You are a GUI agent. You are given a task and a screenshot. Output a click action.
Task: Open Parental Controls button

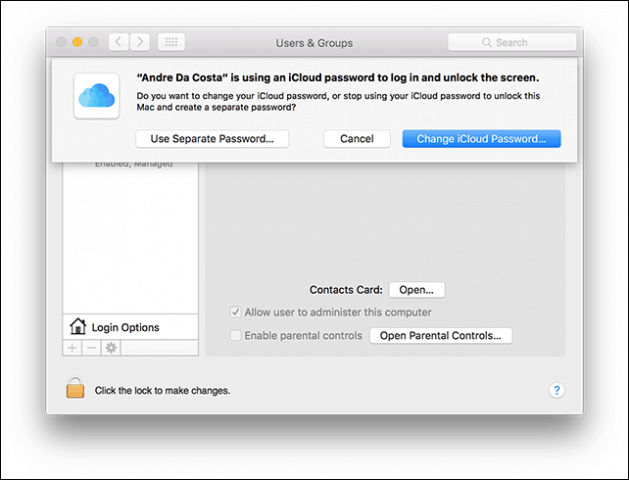point(440,336)
